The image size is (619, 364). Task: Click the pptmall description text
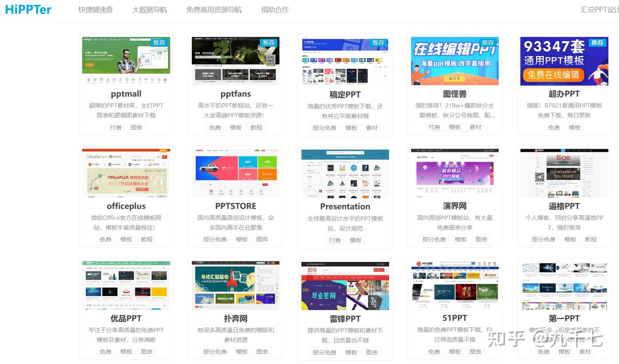coord(126,110)
